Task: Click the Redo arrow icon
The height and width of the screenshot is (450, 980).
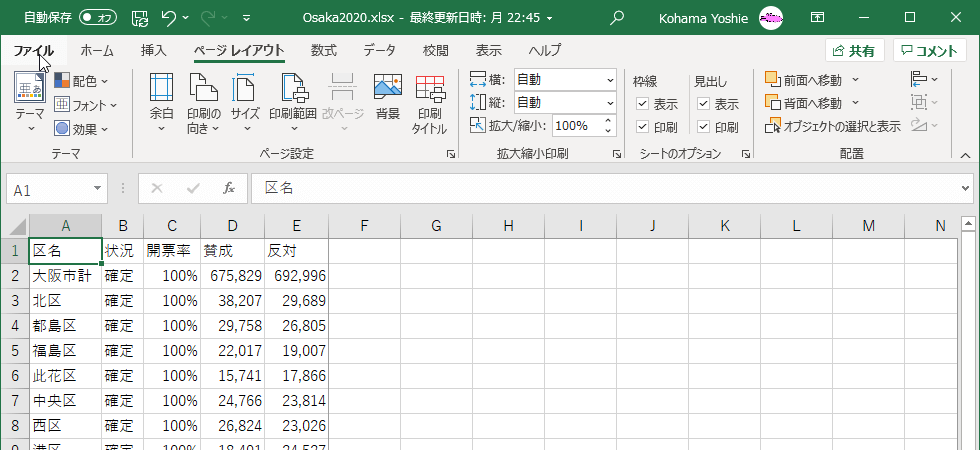Action: click(209, 18)
